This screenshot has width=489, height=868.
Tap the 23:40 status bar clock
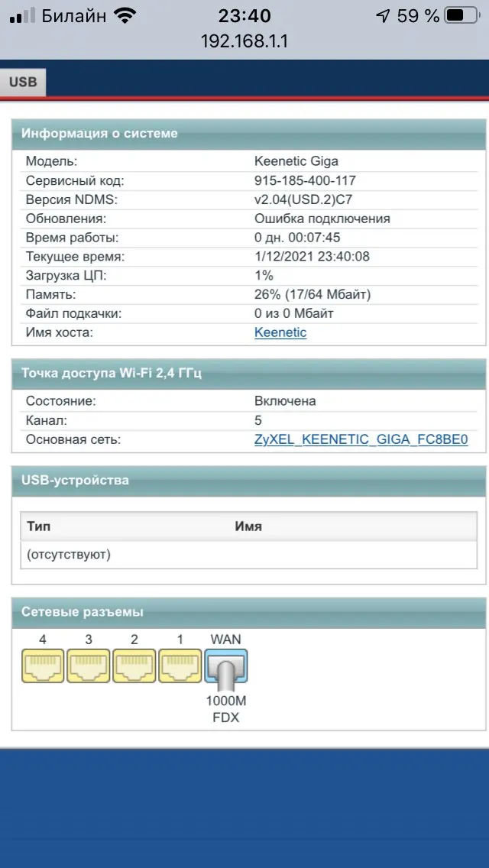(x=244, y=16)
